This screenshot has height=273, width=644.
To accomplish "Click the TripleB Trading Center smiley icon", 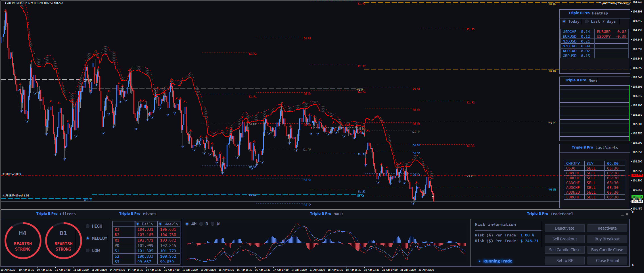I will click(x=628, y=3).
